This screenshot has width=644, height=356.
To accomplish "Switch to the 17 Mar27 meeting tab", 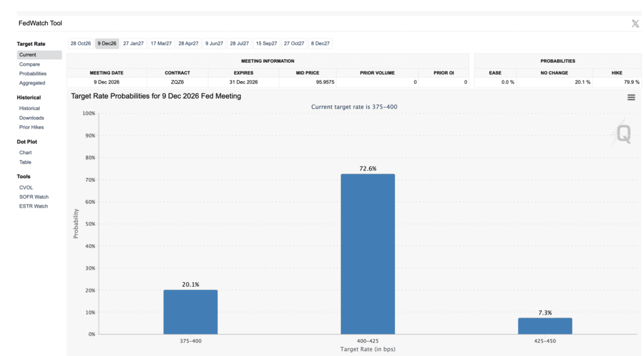I will pyautogui.click(x=161, y=43).
